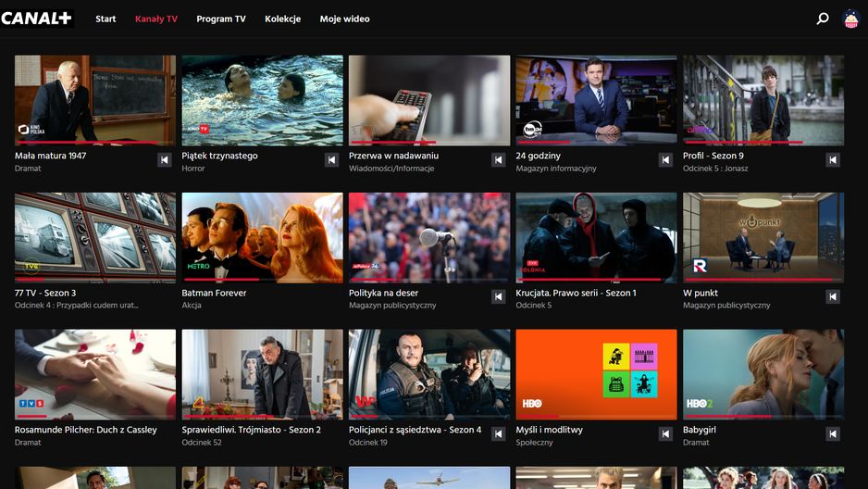The image size is (868, 489).
Task: Click the Magazyn informacyjny genre text
Action: click(556, 169)
